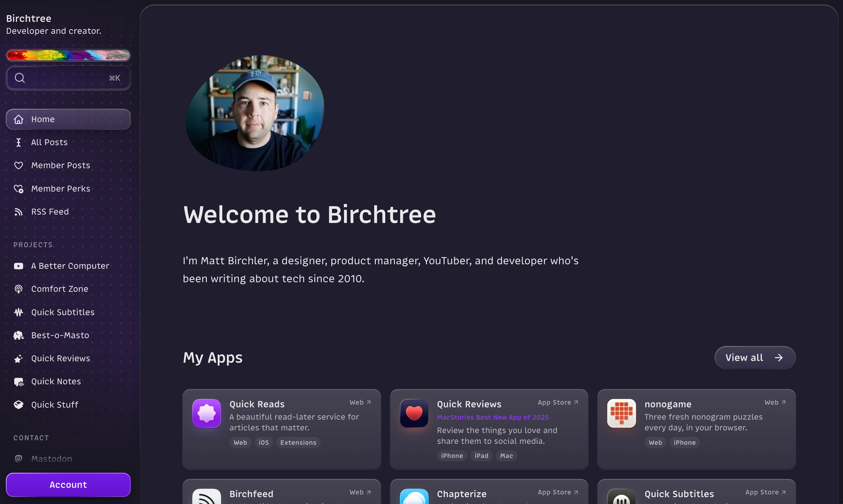Click the Quick Reviews star icon in sidebar
Image resolution: width=843 pixels, height=504 pixels.
[18, 358]
